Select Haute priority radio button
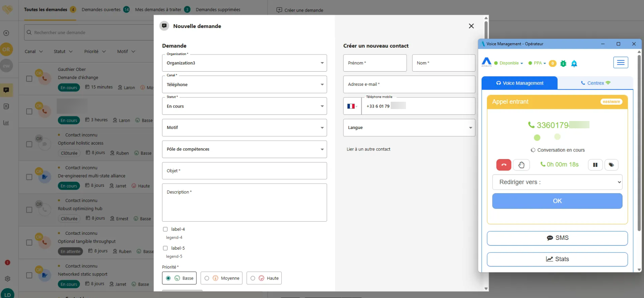Image resolution: width=644 pixels, height=298 pixels. click(x=253, y=278)
